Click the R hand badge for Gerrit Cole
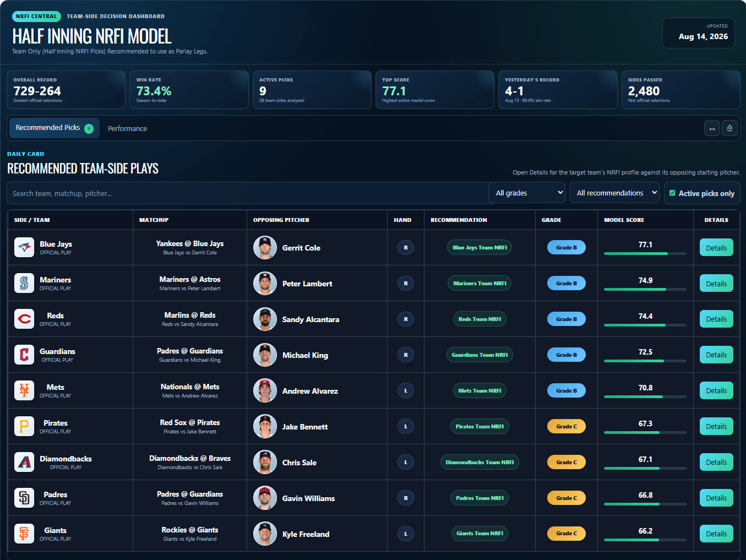The image size is (746, 560). click(406, 248)
